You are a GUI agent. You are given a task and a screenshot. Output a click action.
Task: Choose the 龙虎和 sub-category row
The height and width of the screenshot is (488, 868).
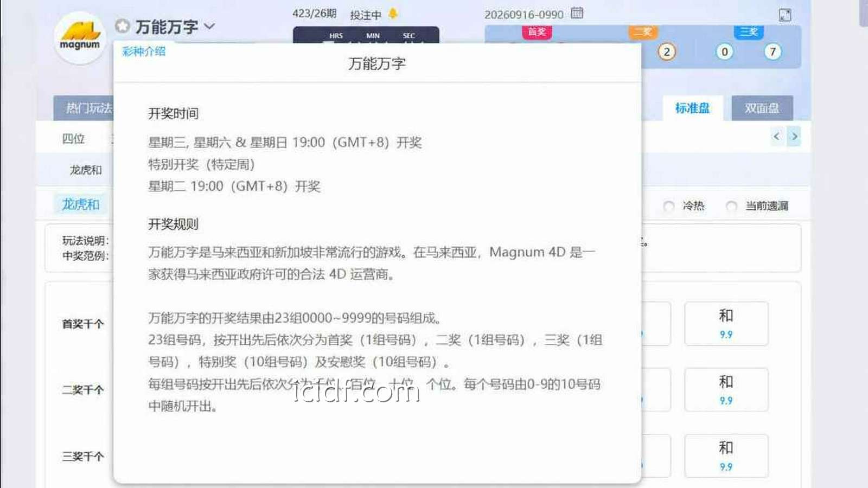tap(86, 170)
